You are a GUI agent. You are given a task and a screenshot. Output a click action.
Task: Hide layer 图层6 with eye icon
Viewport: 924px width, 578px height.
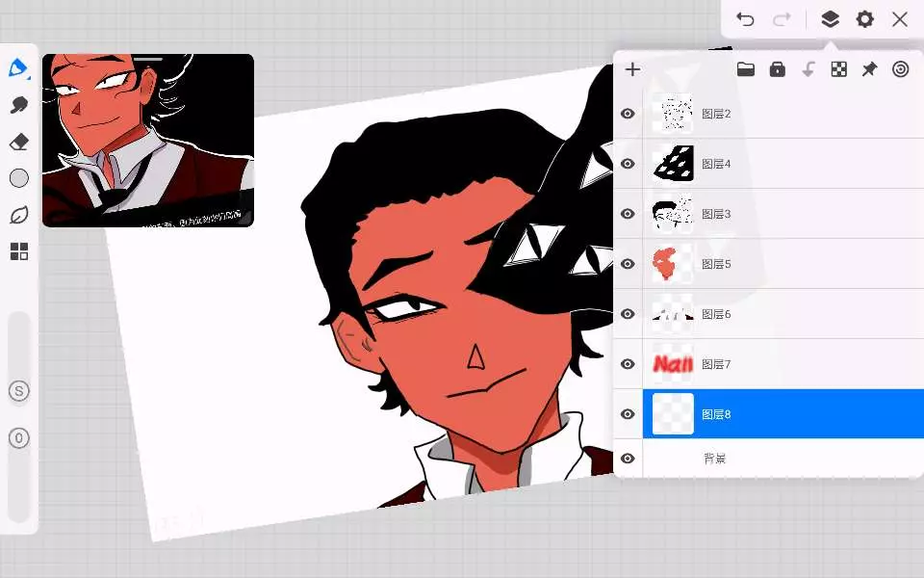click(628, 314)
